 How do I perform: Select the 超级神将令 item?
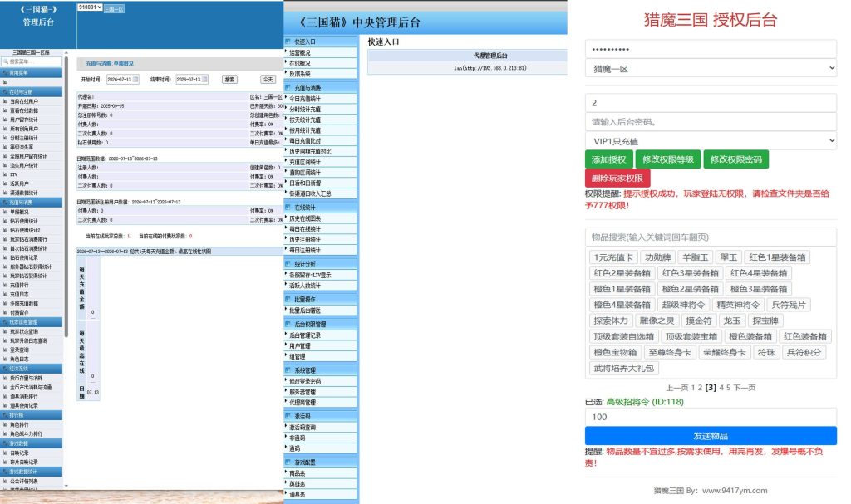pyautogui.click(x=683, y=305)
